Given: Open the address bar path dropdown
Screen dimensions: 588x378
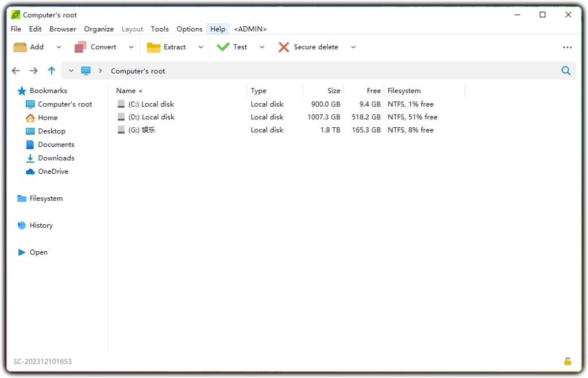Looking at the screenshot, I should 71,71.
